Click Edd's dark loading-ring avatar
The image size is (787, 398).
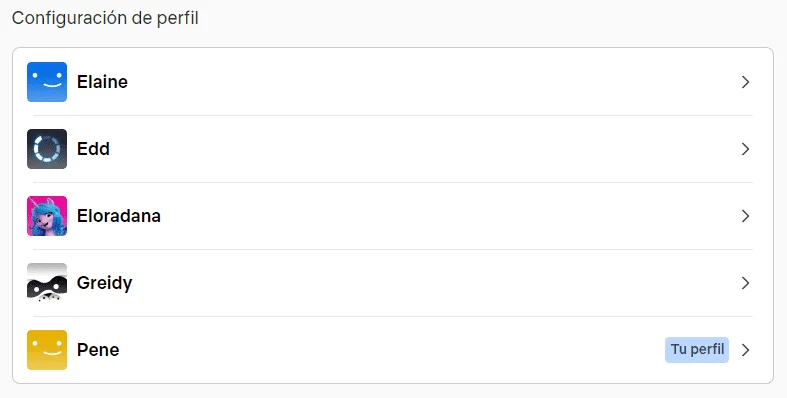pyautogui.click(x=47, y=149)
